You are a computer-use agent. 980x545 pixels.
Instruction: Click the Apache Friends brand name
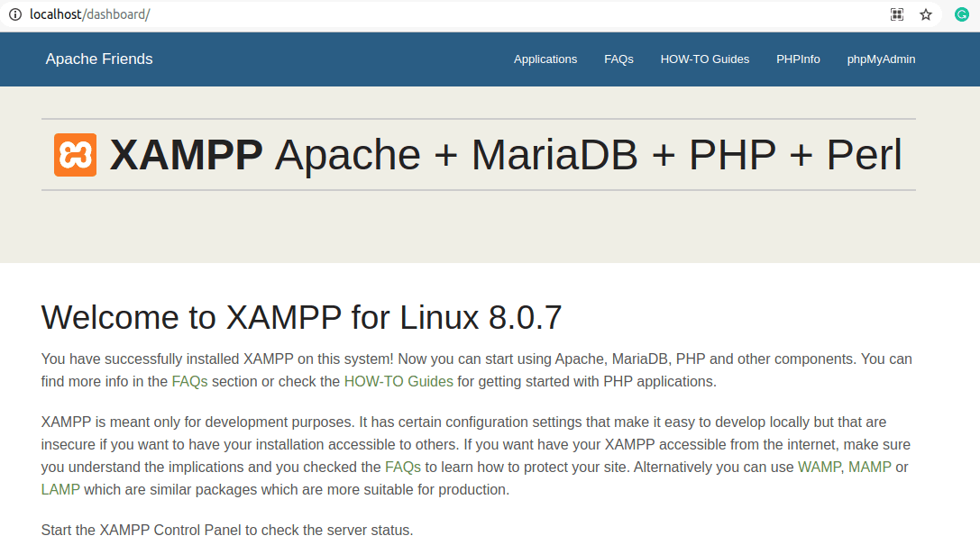pyautogui.click(x=99, y=59)
